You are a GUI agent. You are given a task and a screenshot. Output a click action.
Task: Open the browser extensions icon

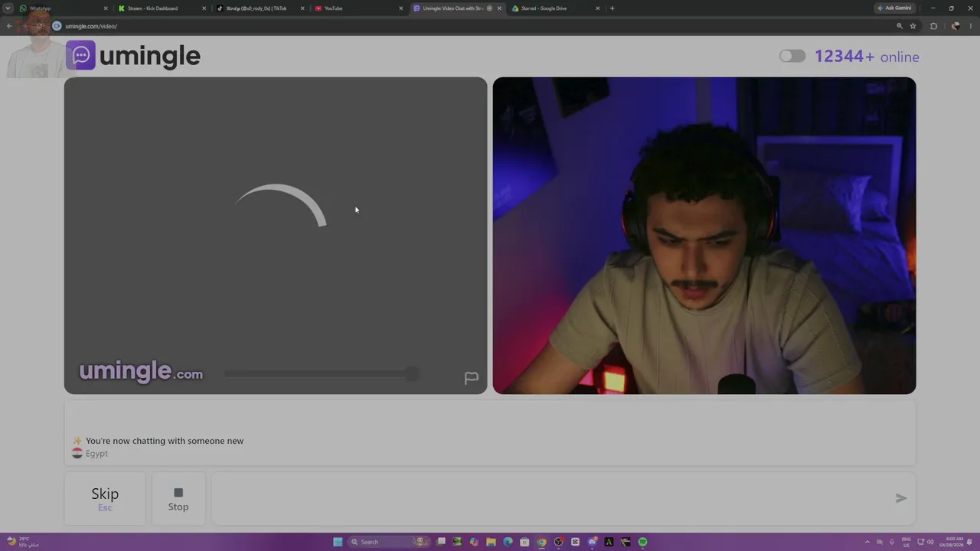933,26
